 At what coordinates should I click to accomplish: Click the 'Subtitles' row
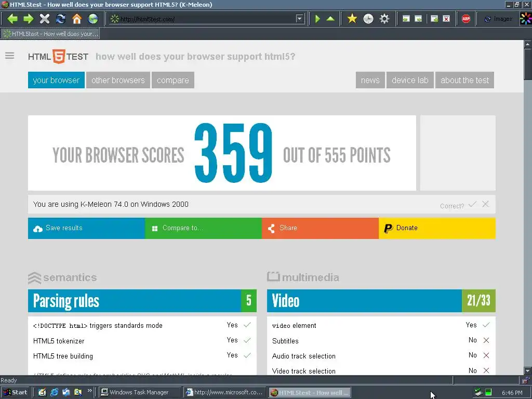[381, 341]
